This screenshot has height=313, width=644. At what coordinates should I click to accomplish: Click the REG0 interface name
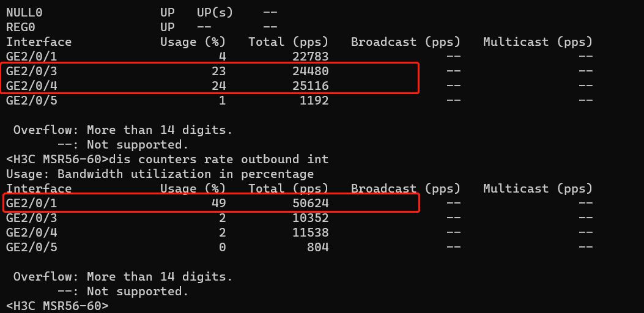(21, 27)
